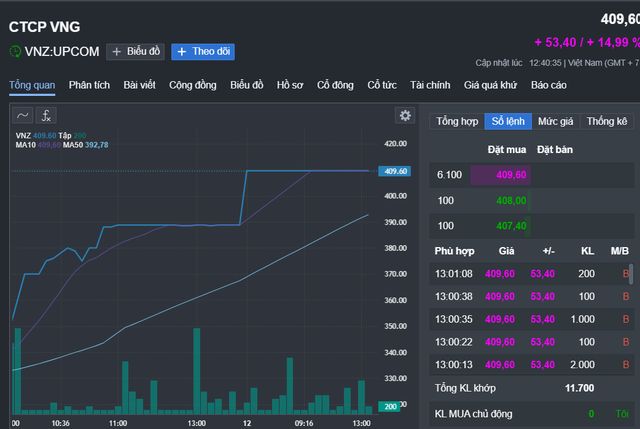Open the Cổ tức tab
The image size is (640, 429).
click(381, 85)
